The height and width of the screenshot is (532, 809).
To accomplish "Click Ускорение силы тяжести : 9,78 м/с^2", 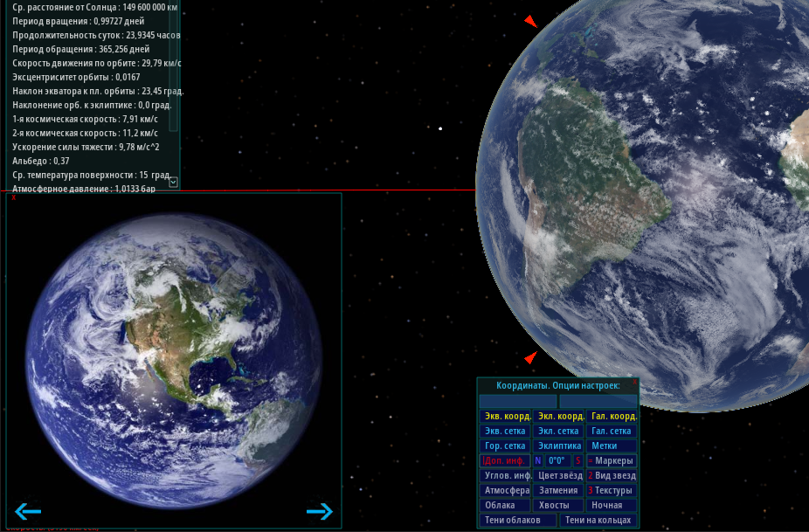I will [86, 147].
